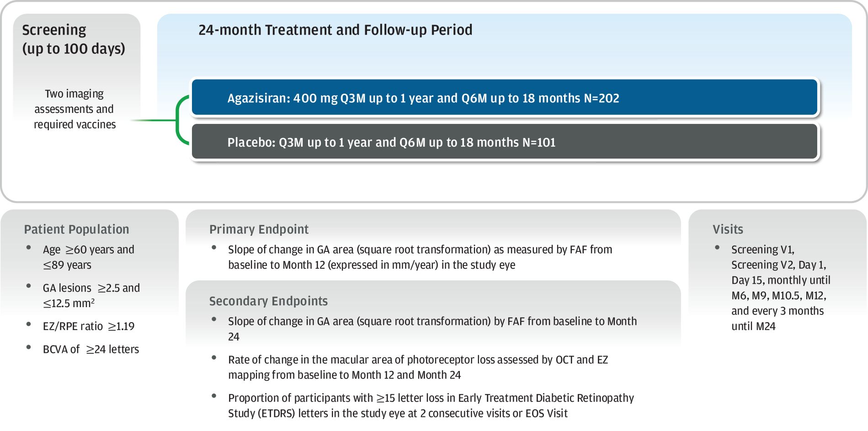Image resolution: width=868 pixels, height=431 pixels.
Task: Select the GA lesions ≥2.5 and ≤12.5 mm² bullet
Action: (91, 295)
